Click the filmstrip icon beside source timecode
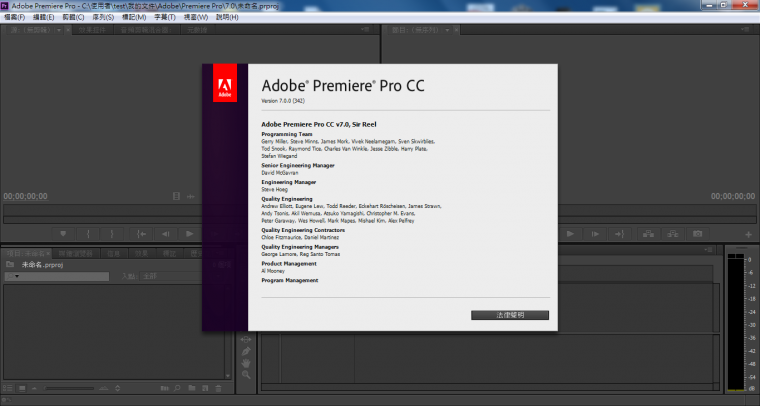This screenshot has height=406, width=760. [176, 196]
